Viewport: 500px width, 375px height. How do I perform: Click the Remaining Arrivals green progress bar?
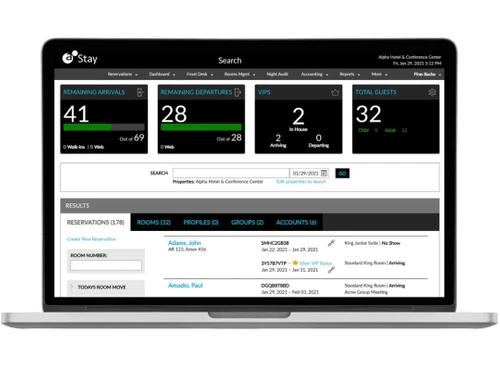tap(88, 127)
